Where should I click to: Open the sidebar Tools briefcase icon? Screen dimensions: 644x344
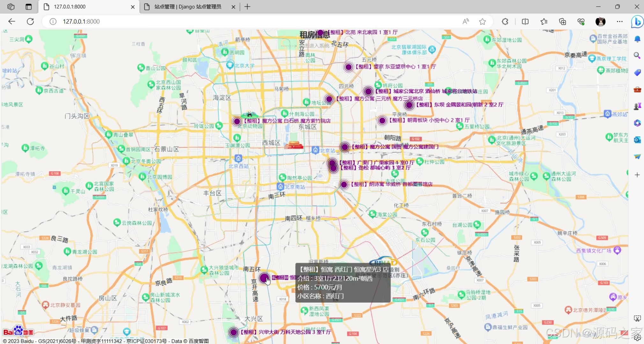pyautogui.click(x=637, y=90)
